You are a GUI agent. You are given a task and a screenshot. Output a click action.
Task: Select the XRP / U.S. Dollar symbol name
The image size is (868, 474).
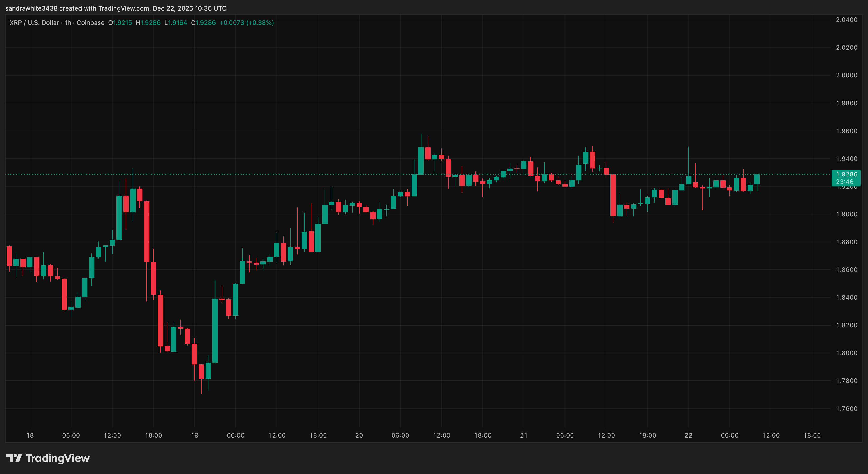(x=34, y=22)
